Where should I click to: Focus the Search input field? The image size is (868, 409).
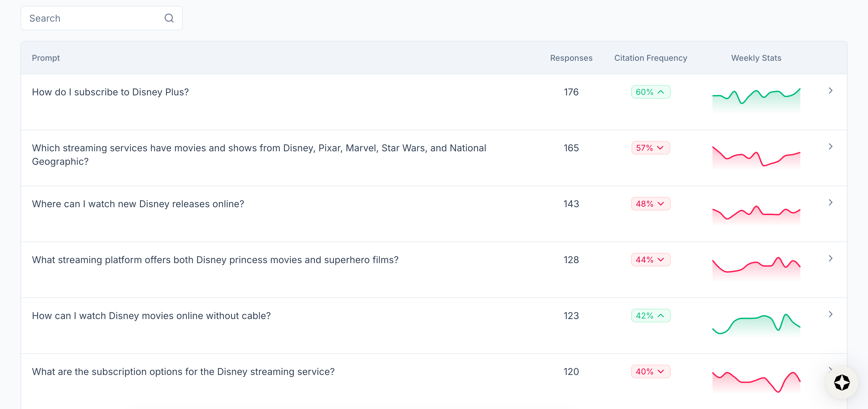click(91, 18)
